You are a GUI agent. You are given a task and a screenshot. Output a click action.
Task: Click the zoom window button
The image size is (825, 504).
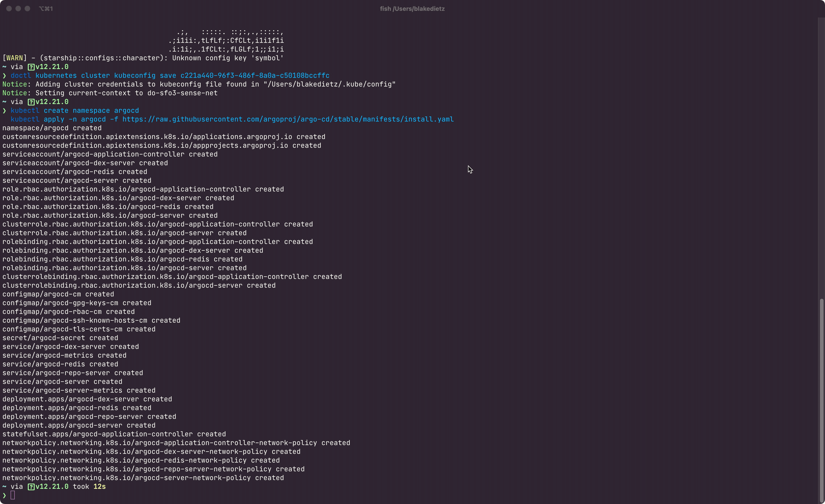click(27, 9)
